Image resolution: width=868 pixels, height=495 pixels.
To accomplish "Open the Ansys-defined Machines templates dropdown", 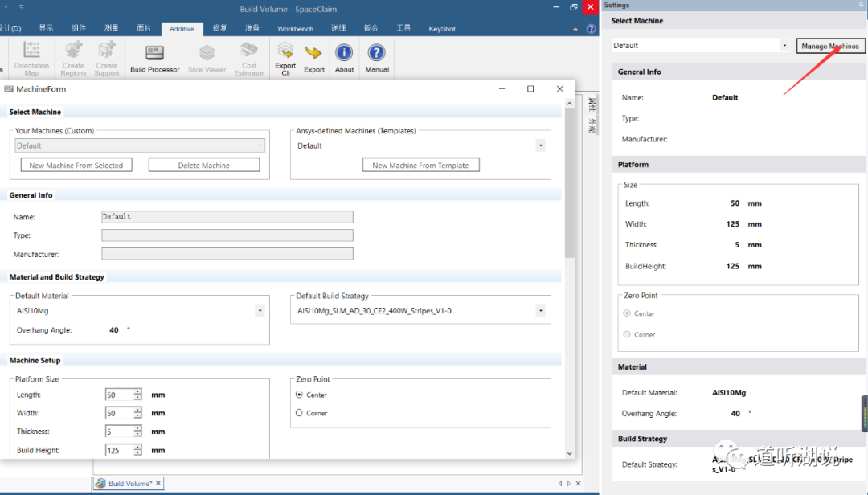I will click(540, 145).
